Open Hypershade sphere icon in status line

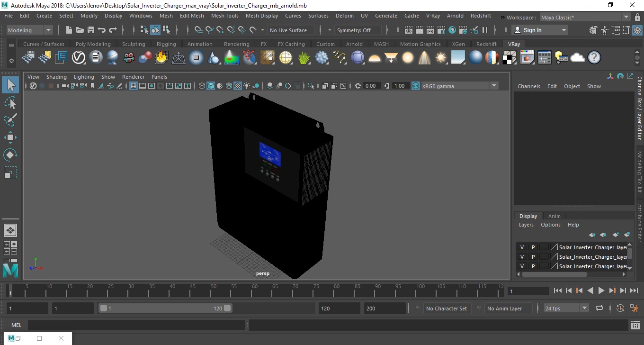[x=452, y=30]
